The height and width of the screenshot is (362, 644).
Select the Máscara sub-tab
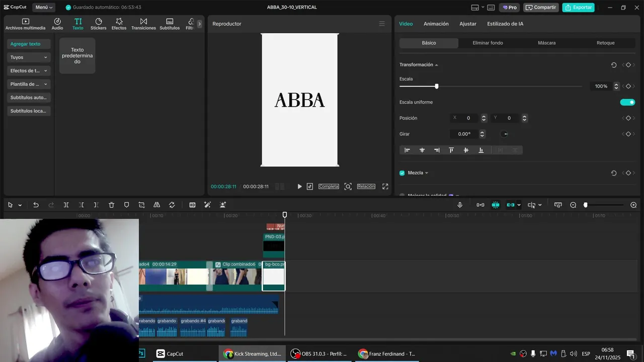tap(547, 43)
